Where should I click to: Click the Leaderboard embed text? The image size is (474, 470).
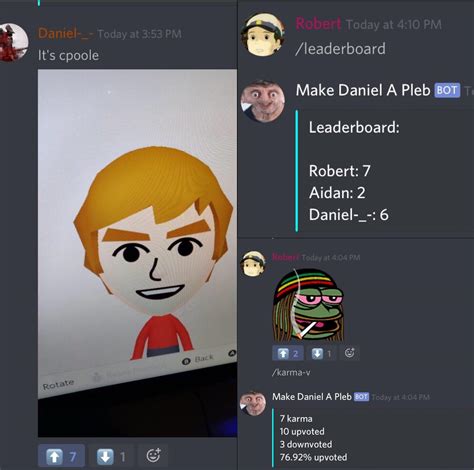tap(354, 127)
